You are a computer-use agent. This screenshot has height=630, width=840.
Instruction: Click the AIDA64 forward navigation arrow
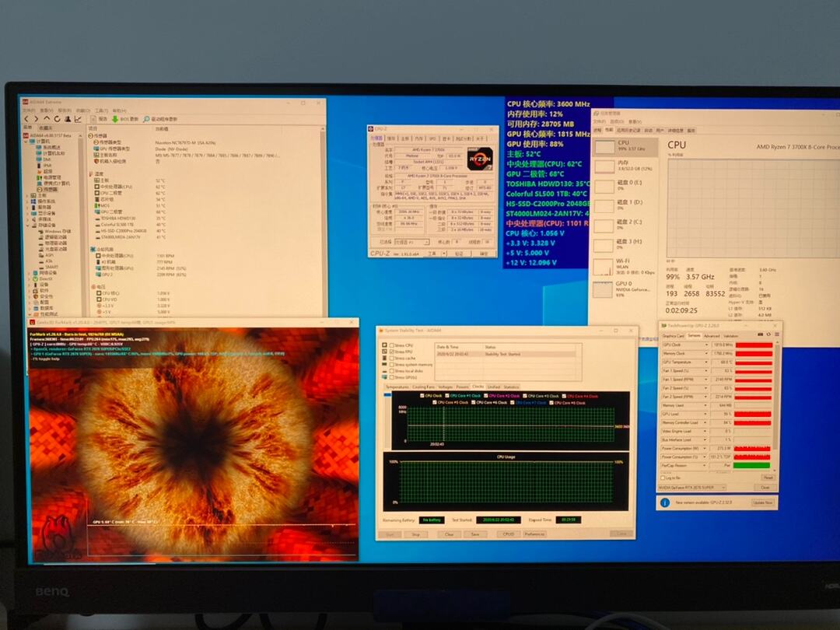[36, 119]
